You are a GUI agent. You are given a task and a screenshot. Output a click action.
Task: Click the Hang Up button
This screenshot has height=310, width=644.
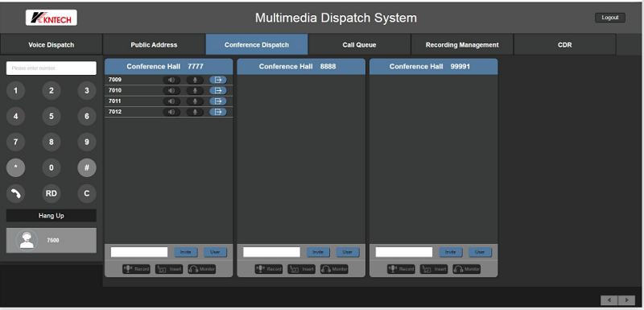(52, 216)
